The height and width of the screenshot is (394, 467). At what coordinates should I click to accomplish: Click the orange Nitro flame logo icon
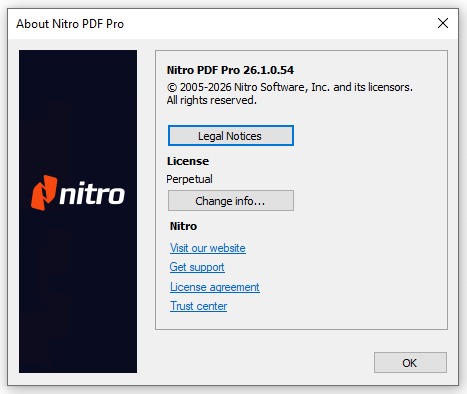(44, 193)
